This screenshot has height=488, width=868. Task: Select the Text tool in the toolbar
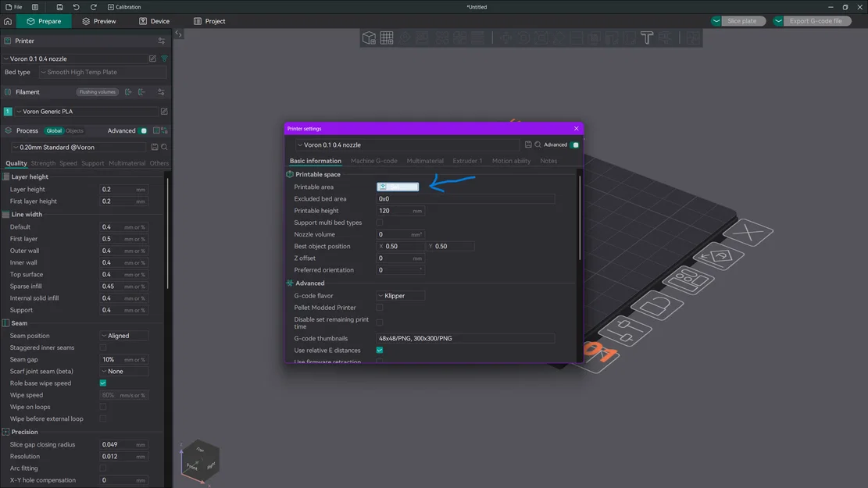pyautogui.click(x=647, y=37)
